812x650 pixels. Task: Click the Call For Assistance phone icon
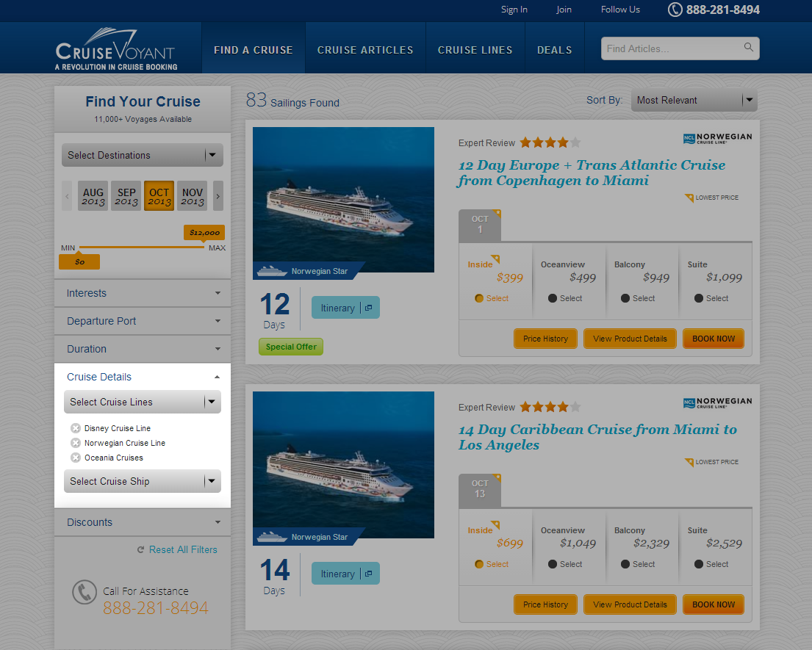pos(85,592)
